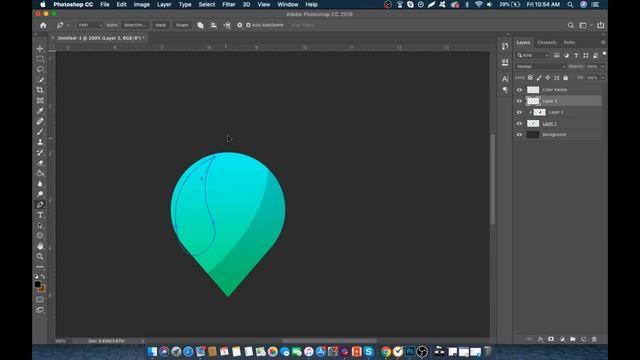Image resolution: width=640 pixels, height=360 pixels.
Task: Toggle Auto Add/Delete checkbox
Action: pyautogui.click(x=248, y=25)
